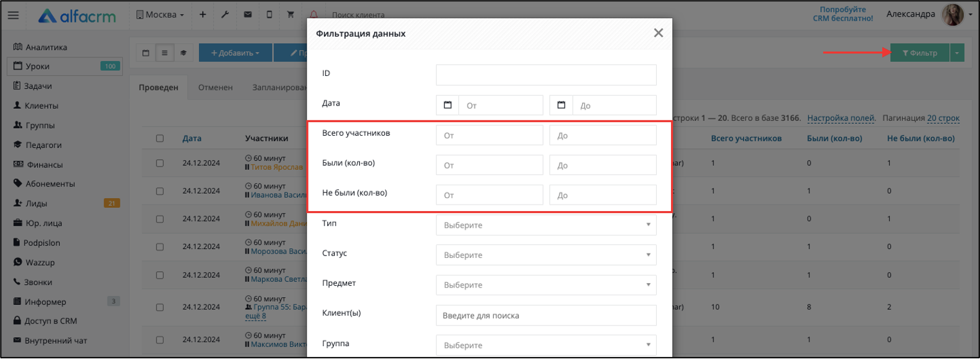980x359 pixels.
Task: Open the Тип dropdown
Action: pyautogui.click(x=546, y=225)
